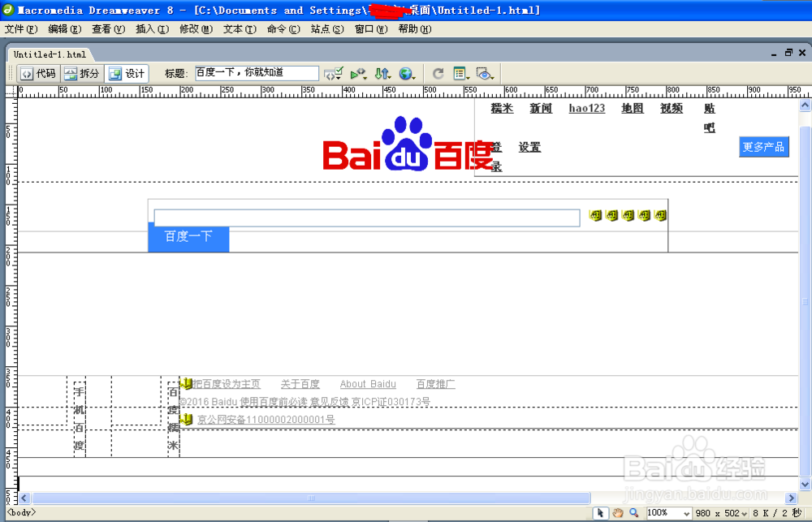Screen dimensions: 812x522
Task: Select the zoom magnifier tool
Action: pos(634,513)
